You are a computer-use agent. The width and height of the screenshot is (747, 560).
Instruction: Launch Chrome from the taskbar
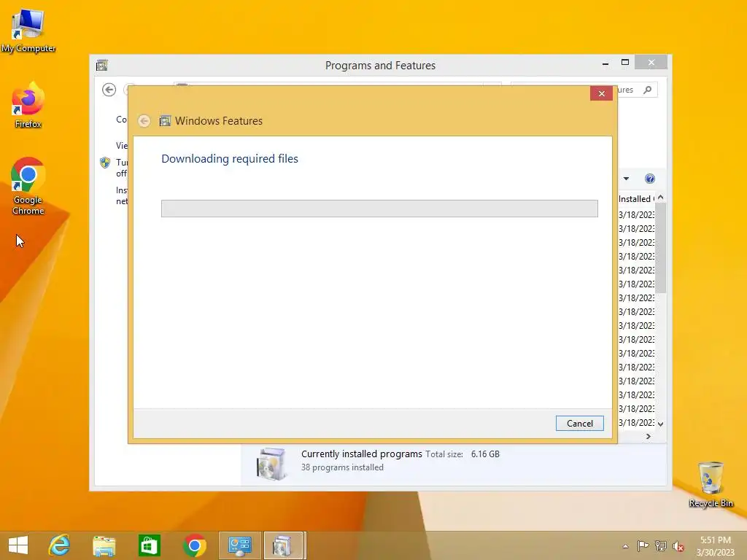(194, 545)
